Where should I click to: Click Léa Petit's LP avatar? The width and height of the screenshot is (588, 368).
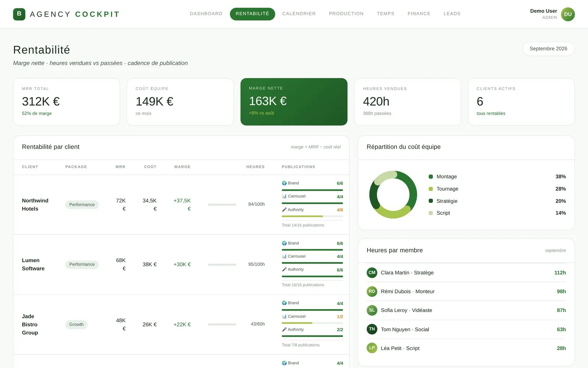coord(372,348)
